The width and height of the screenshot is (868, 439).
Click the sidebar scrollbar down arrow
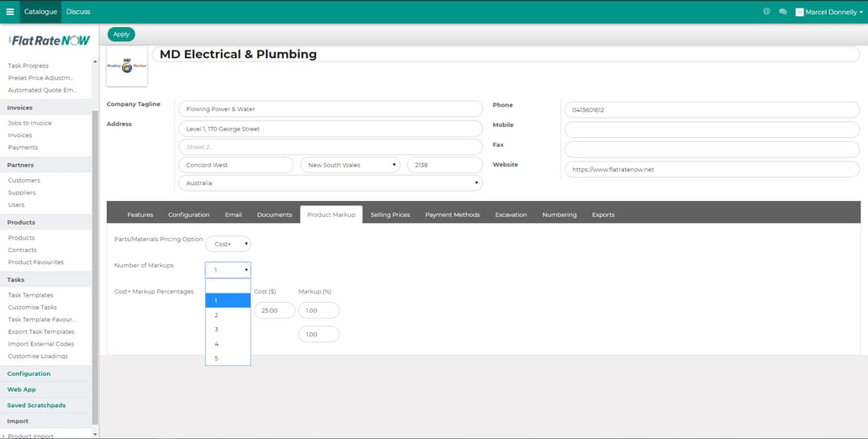pos(95,434)
